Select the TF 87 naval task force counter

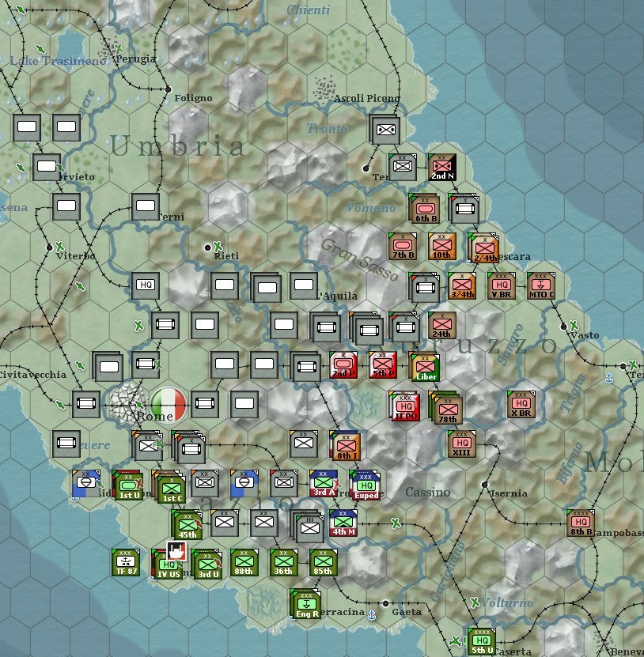pyautogui.click(x=126, y=562)
